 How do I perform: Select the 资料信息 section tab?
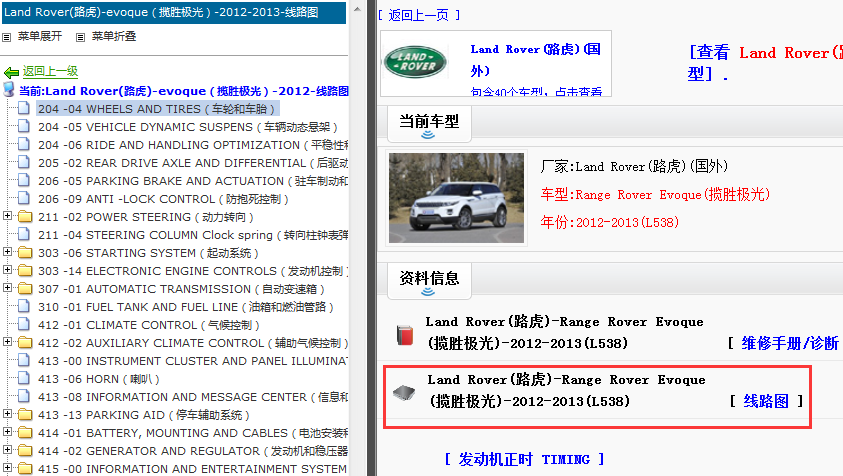point(429,280)
